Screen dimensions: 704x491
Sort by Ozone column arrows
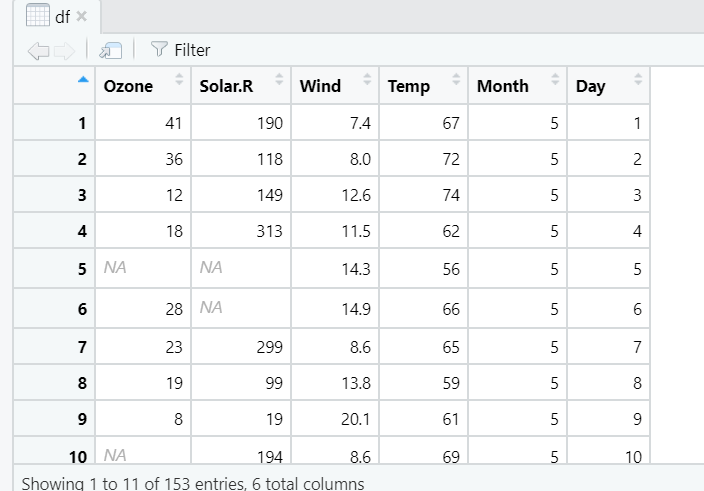tap(179, 79)
